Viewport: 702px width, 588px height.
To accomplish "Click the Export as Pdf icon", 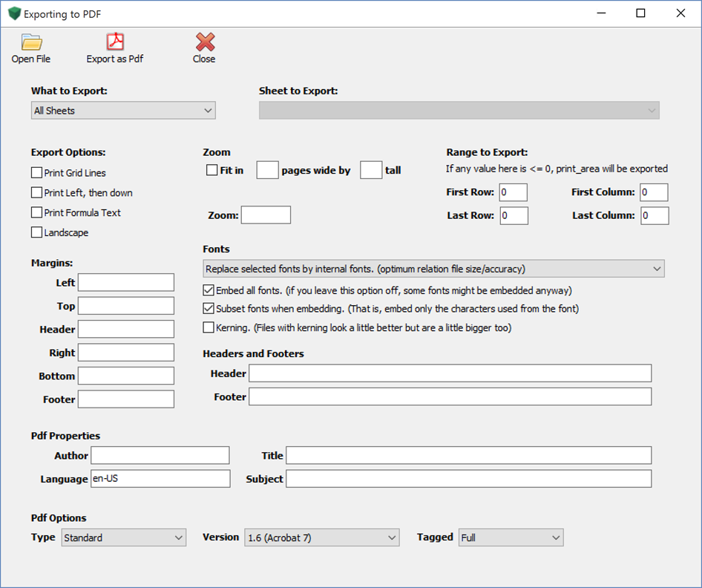I will point(115,42).
